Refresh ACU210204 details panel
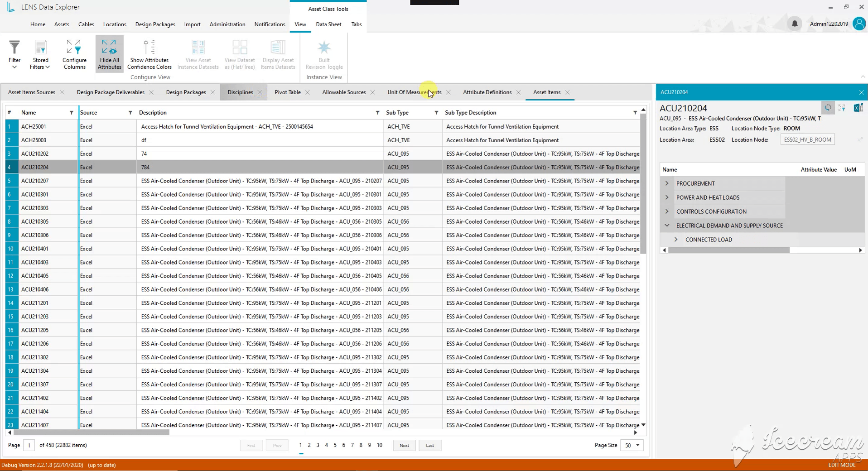The height and width of the screenshot is (471, 868). (x=828, y=108)
